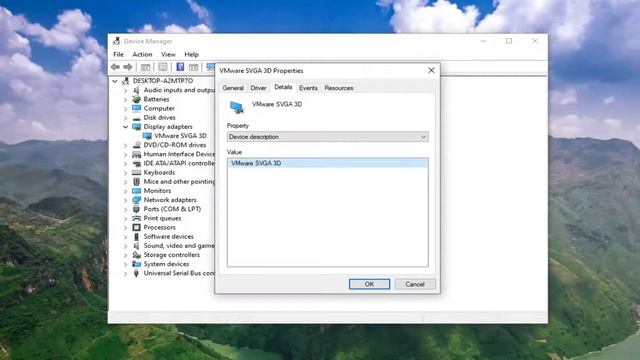Select the Ports (COM & LPT) label
Viewport: 640px width, 360px height.
point(172,209)
